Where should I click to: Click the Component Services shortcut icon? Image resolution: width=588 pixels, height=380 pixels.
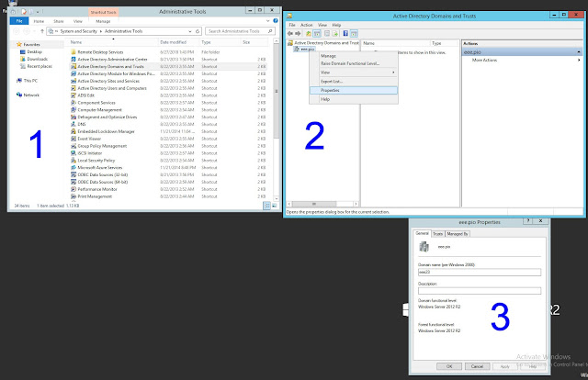(x=73, y=102)
